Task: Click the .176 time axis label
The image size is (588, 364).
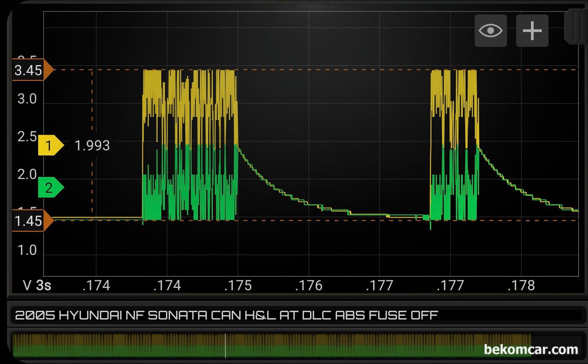Action: coord(308,285)
